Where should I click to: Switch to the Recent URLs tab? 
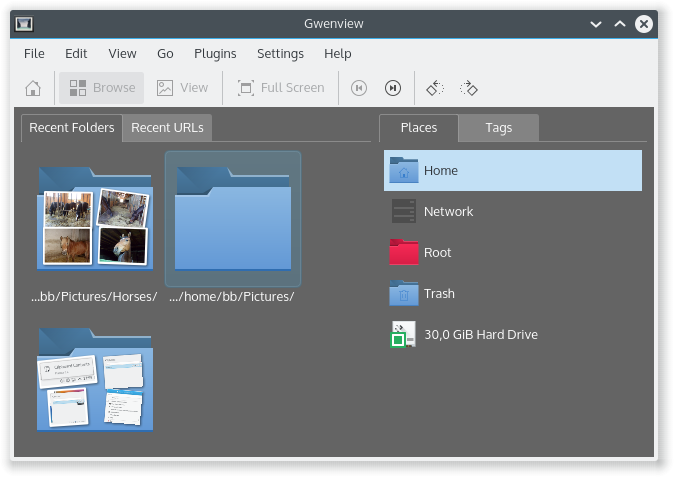(x=167, y=127)
